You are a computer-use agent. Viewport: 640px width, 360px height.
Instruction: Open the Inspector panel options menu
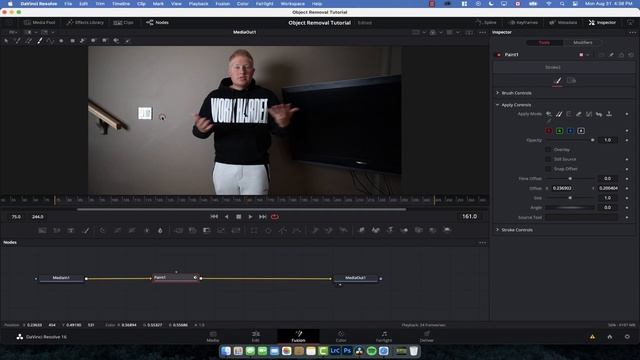(x=632, y=32)
